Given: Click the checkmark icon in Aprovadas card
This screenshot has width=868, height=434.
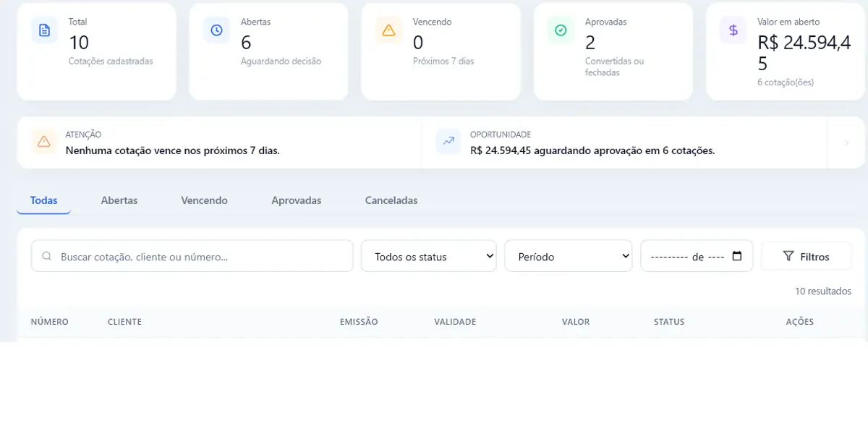Looking at the screenshot, I should tap(561, 30).
